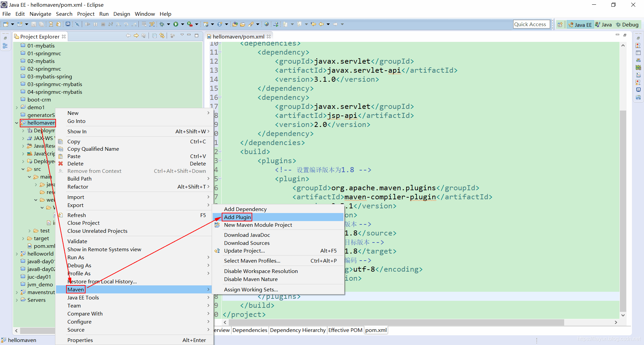Image resolution: width=644 pixels, height=345 pixels.
Task: Select Disable Maven Nature menu entry
Action: pyautogui.click(x=278, y=279)
